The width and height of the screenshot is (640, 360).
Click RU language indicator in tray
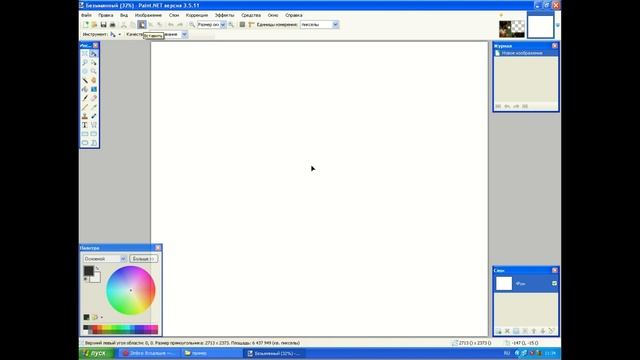click(507, 353)
